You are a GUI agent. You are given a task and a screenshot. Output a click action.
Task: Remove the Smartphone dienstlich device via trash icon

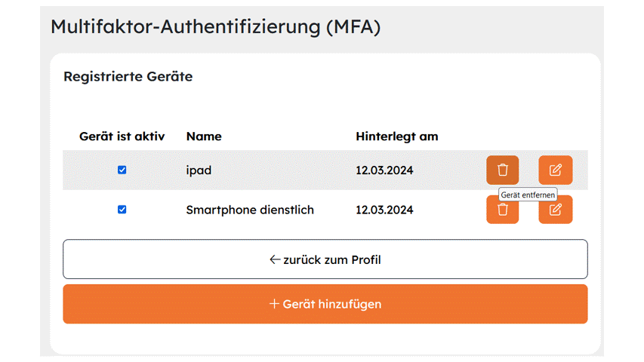[x=502, y=210]
